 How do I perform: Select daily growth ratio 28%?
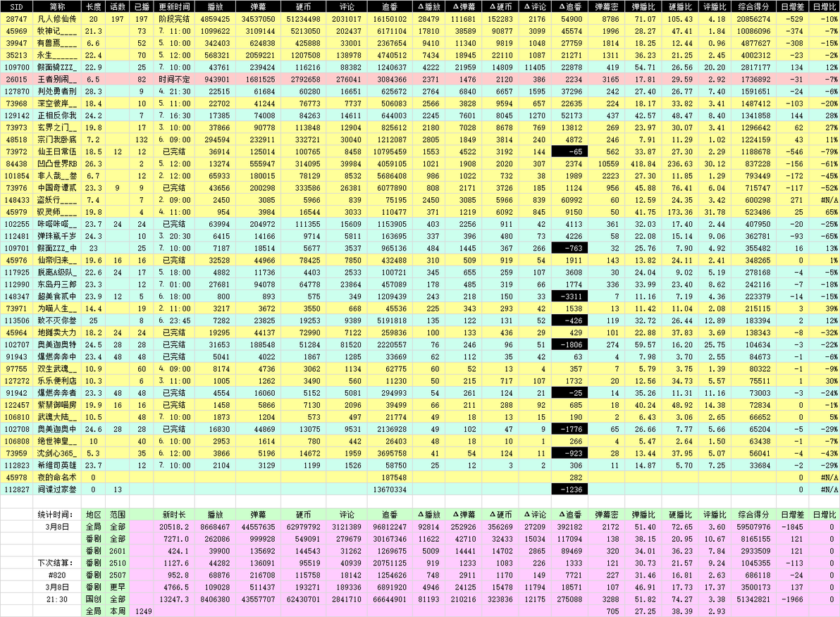click(x=824, y=116)
